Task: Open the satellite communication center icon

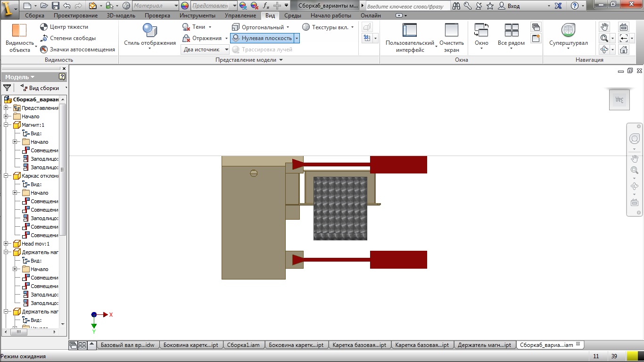Action: click(x=479, y=6)
